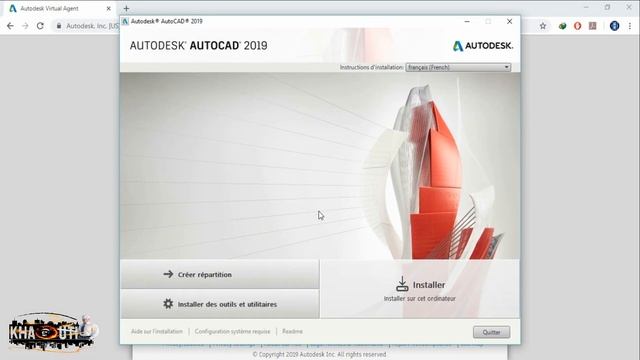Click AutoCAD installer title bar icon
Screen dimensions: 640x360
(125, 22)
